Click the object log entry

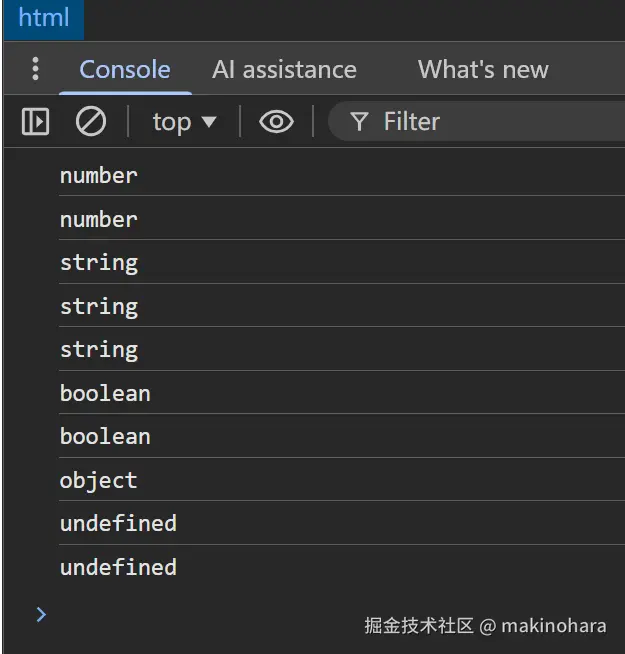[98, 480]
